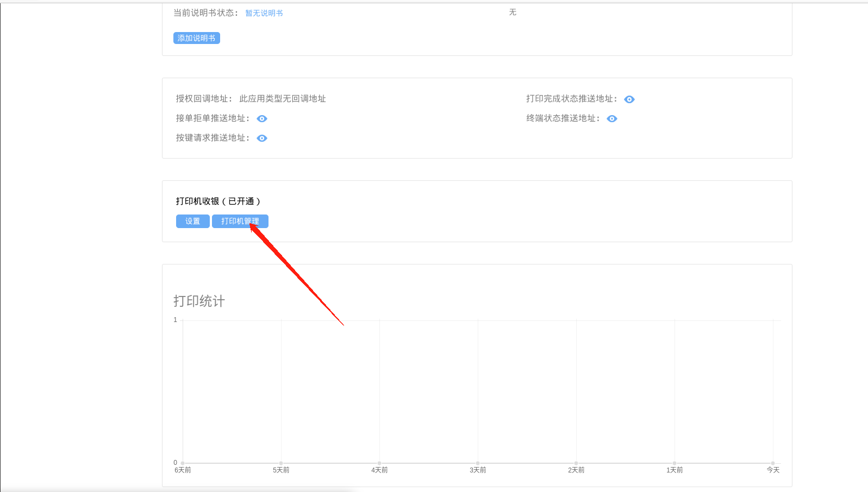Click the 打印统计 chart title

coord(199,301)
